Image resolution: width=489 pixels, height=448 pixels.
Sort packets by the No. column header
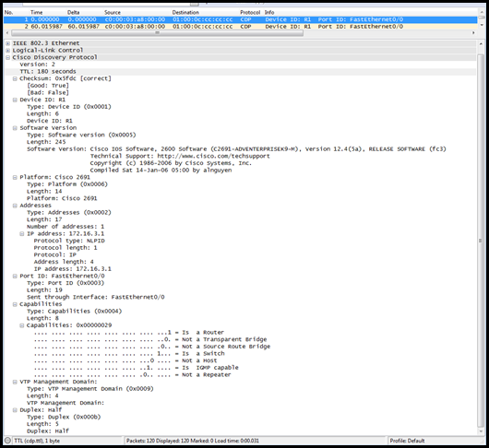click(x=8, y=13)
